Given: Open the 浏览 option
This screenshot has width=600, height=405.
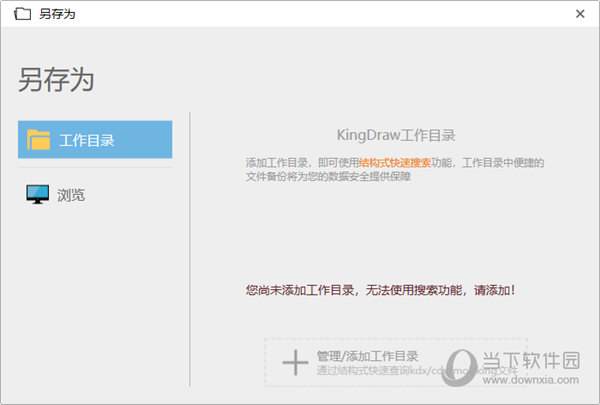Looking at the screenshot, I should pyautogui.click(x=71, y=195).
